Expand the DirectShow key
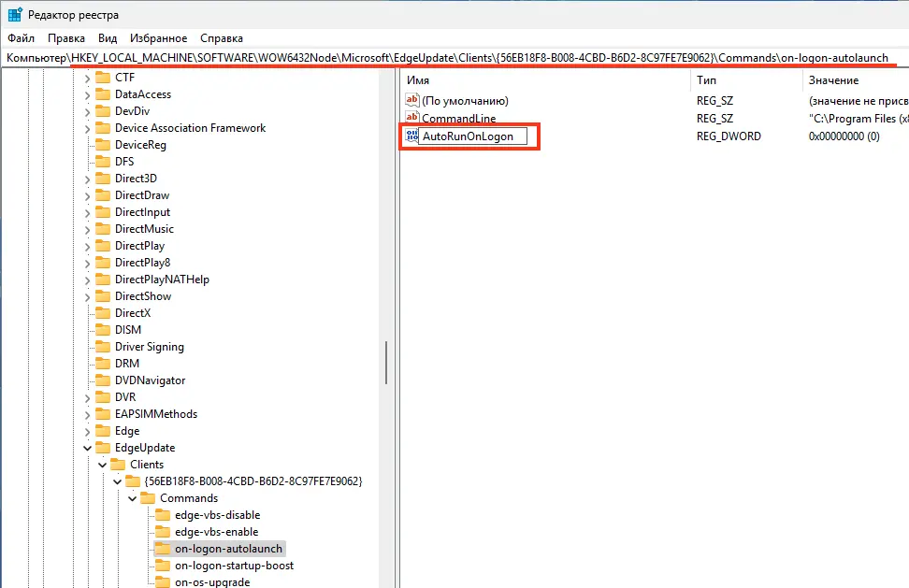Image resolution: width=909 pixels, height=588 pixels. pyautogui.click(x=88, y=296)
